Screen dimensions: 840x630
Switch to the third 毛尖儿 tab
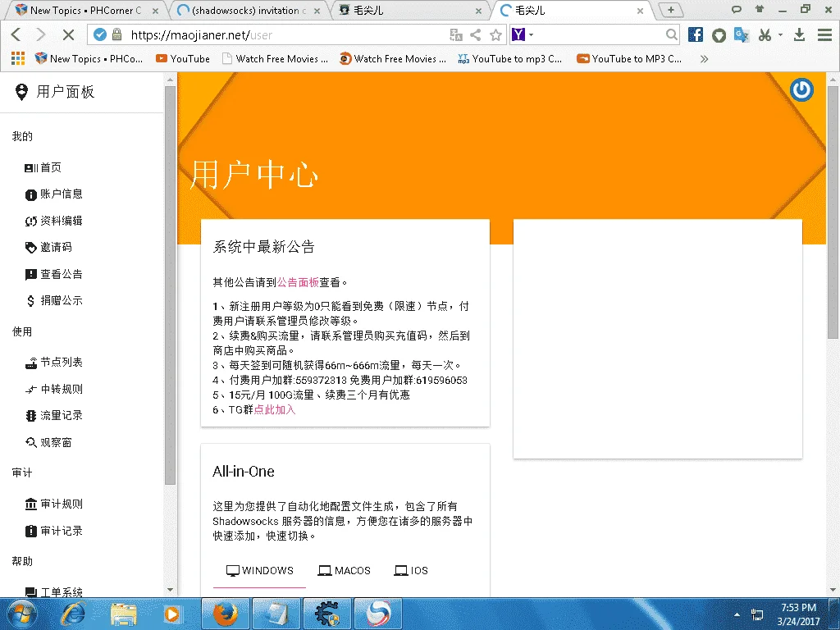tap(410, 10)
